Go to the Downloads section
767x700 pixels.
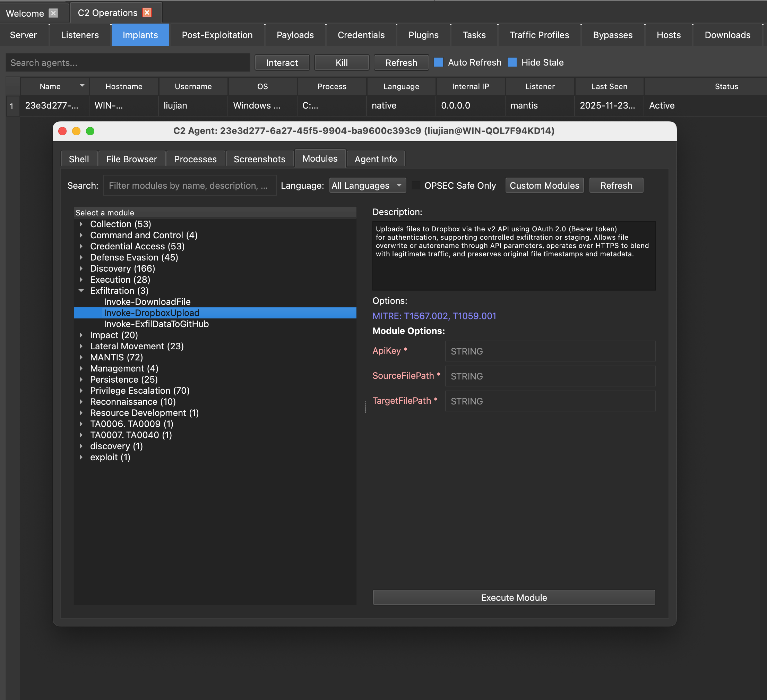pos(727,35)
